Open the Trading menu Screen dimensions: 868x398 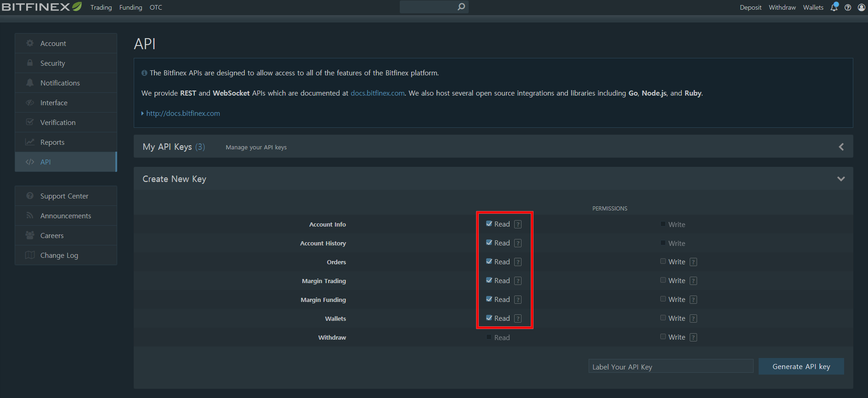pos(101,7)
